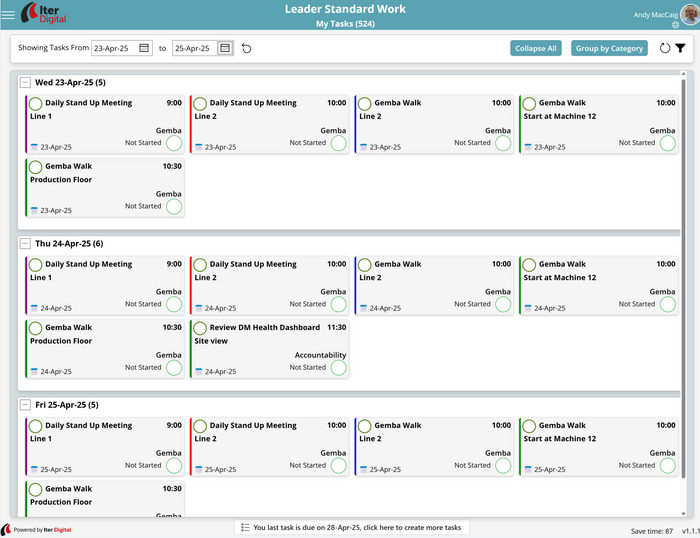This screenshot has height=538, width=700.
Task: Click the refresh tasks icon
Action: [665, 48]
